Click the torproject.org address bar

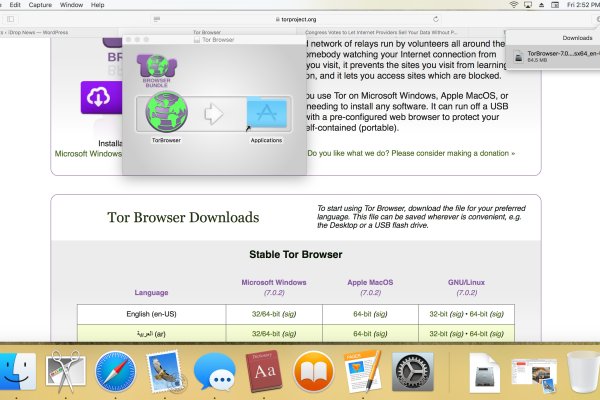point(300,18)
